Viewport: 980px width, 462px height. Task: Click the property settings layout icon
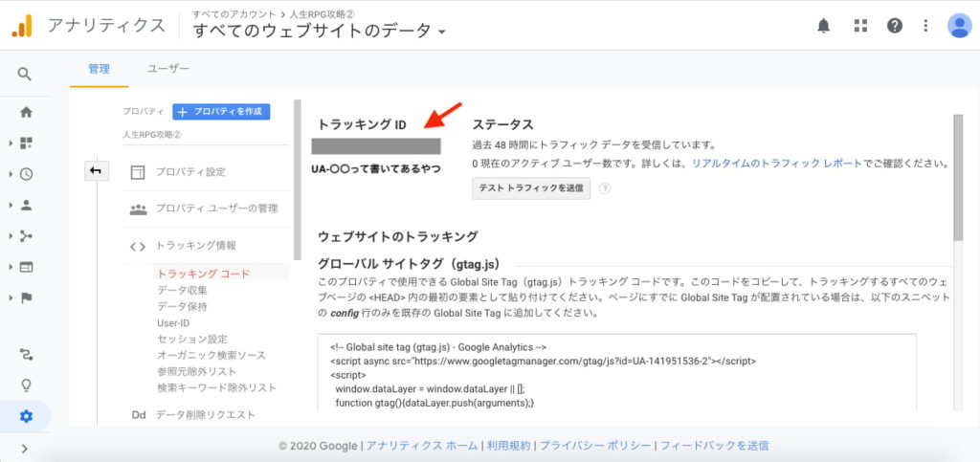(138, 172)
